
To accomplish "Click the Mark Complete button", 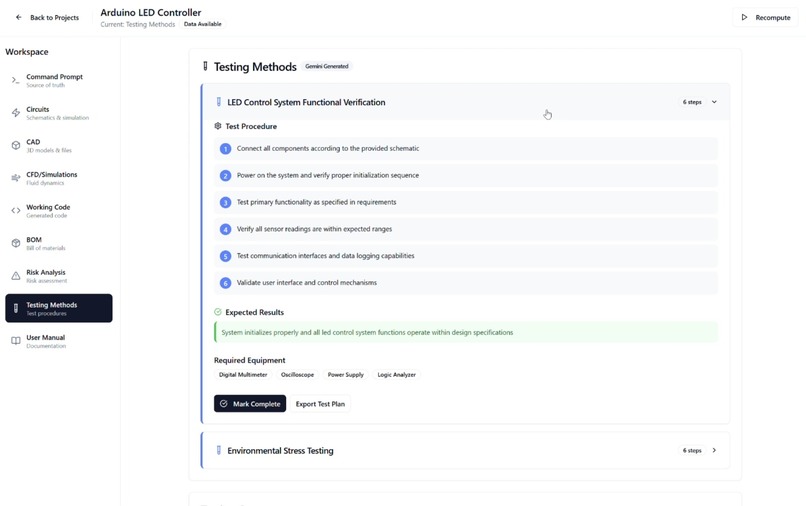I will [250, 404].
